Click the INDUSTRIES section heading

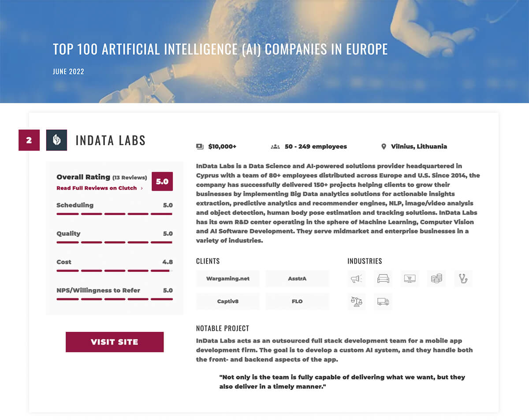tap(365, 261)
